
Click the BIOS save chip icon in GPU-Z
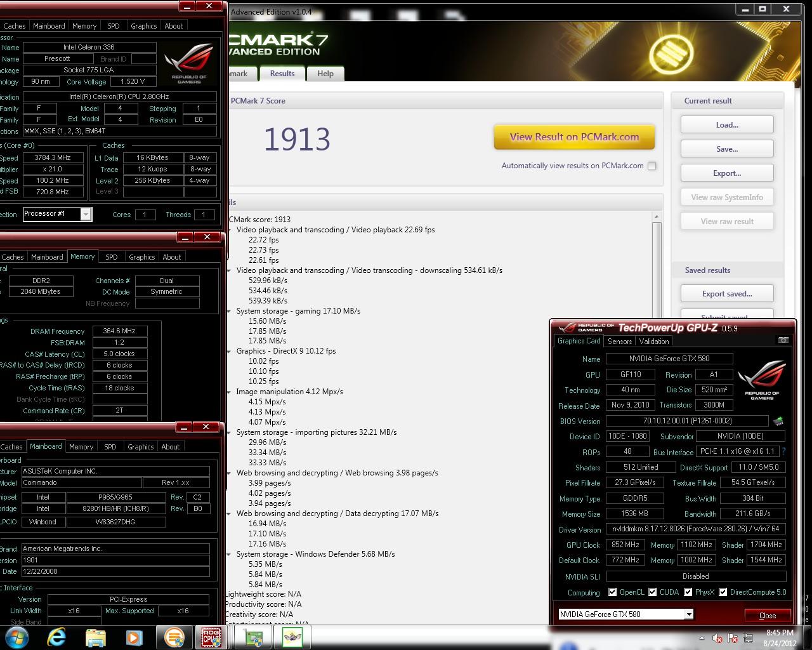pyautogui.click(x=778, y=421)
